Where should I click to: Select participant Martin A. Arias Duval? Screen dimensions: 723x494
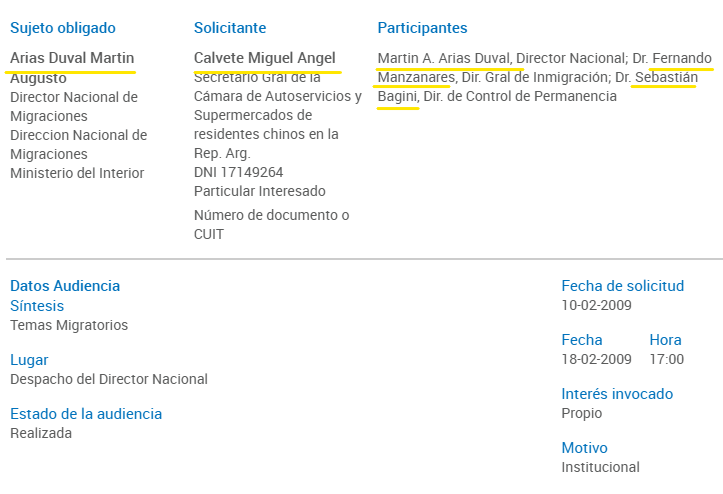445,58
